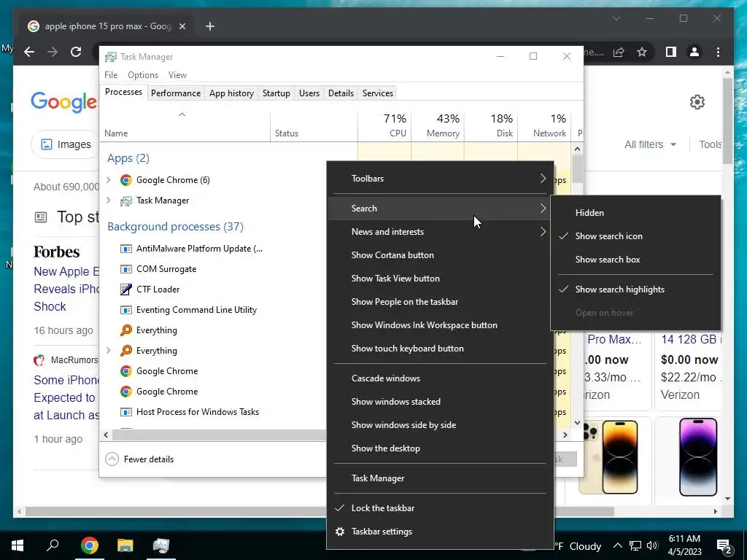
Task: Toggle Lock the taskbar
Action: pyautogui.click(x=440, y=508)
